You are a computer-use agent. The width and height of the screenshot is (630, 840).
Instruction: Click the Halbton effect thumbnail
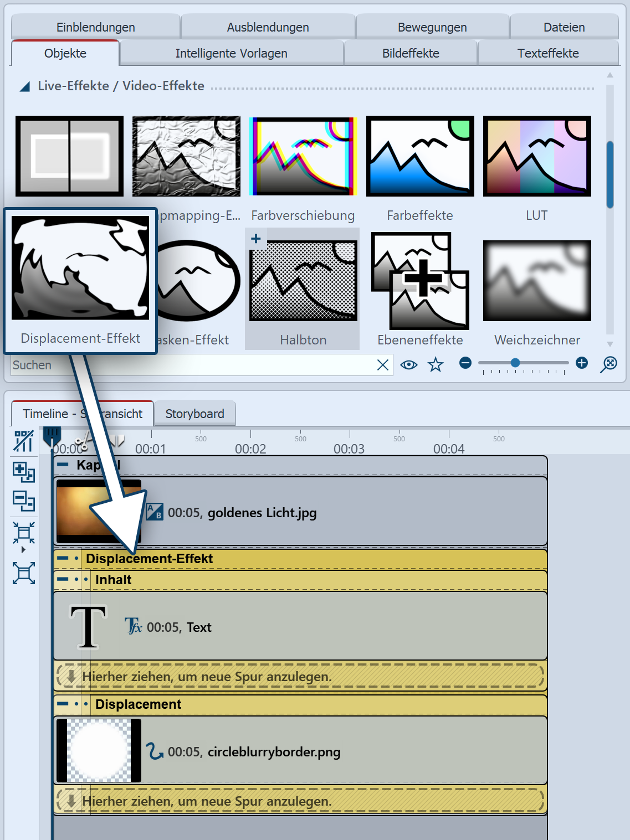303,281
